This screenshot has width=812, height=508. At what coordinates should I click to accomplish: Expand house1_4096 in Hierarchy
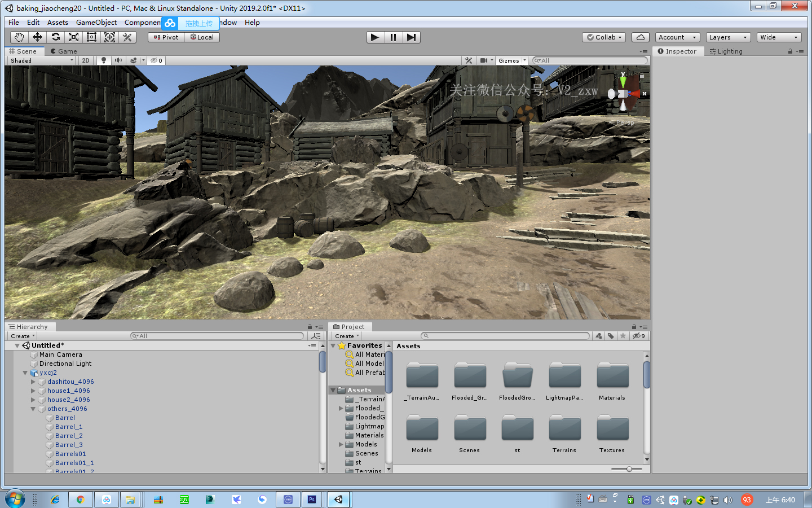point(33,391)
